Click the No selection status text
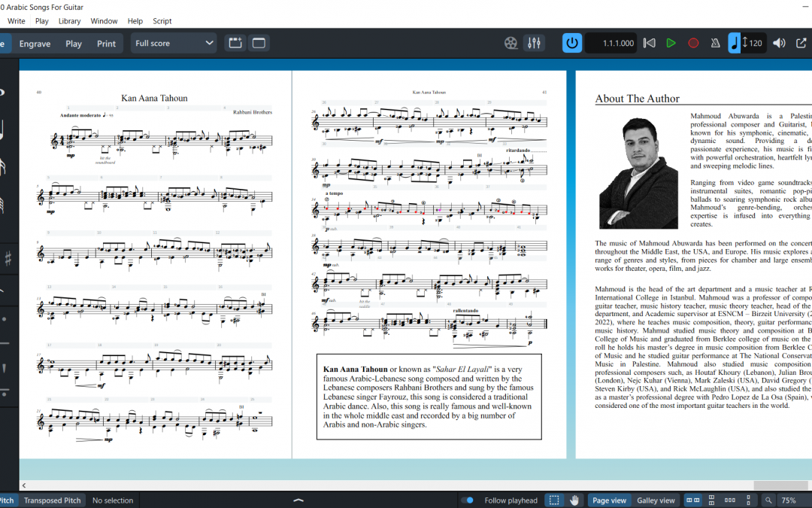The width and height of the screenshot is (812, 508). pos(112,500)
